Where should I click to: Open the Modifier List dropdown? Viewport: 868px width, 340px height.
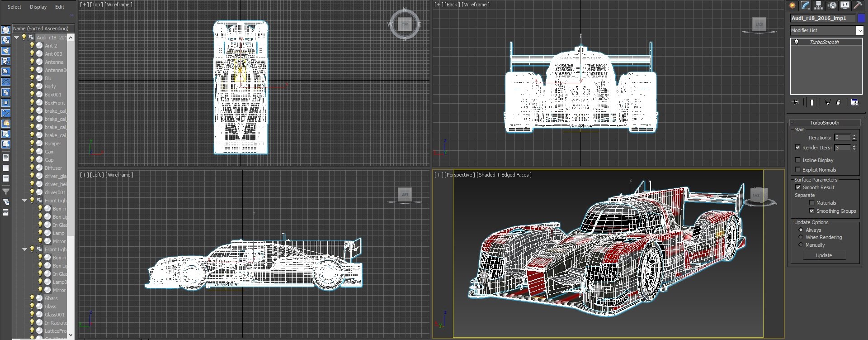pyautogui.click(x=859, y=30)
